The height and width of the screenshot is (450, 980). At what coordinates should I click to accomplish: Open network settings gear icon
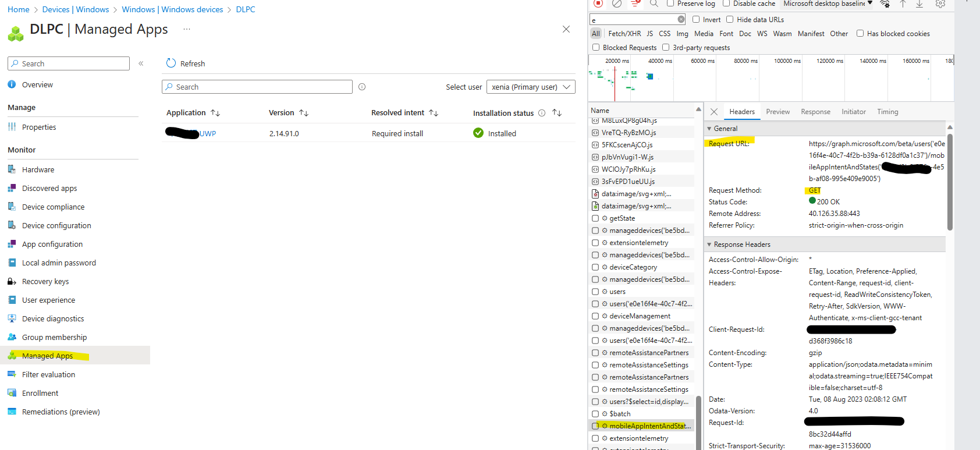940,3
